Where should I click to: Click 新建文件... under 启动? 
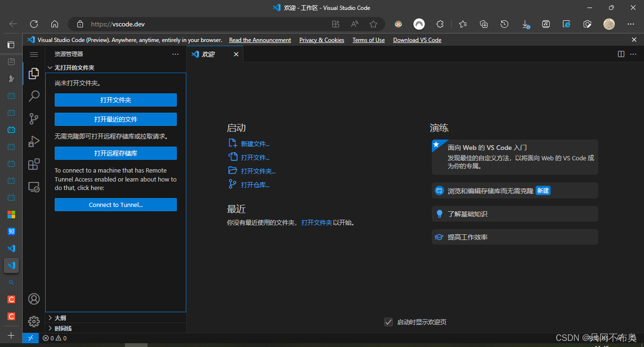point(255,144)
